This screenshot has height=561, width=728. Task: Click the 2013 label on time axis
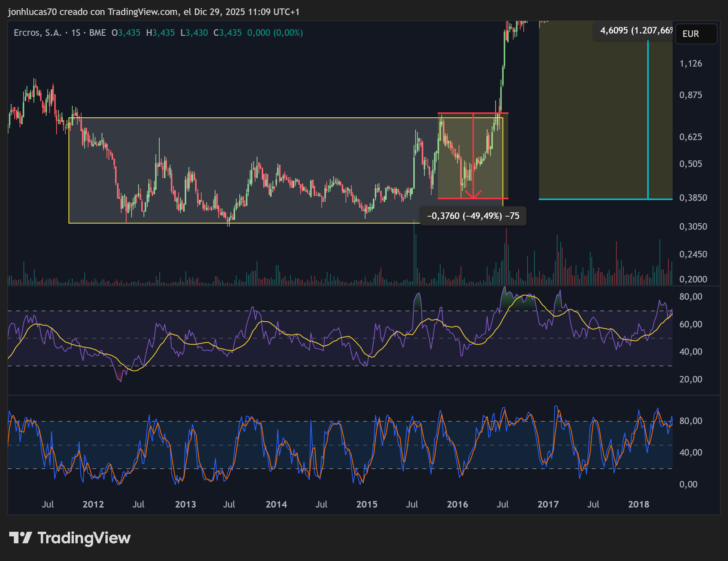tap(185, 504)
